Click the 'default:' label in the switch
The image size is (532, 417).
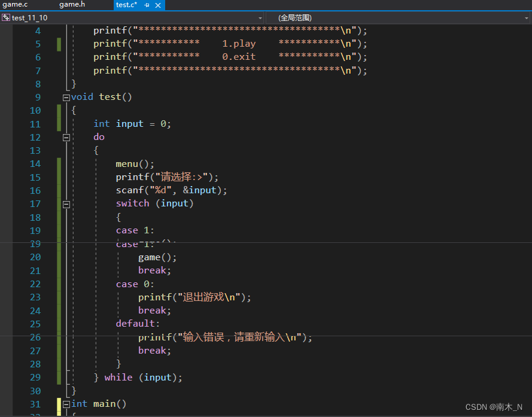coord(138,324)
